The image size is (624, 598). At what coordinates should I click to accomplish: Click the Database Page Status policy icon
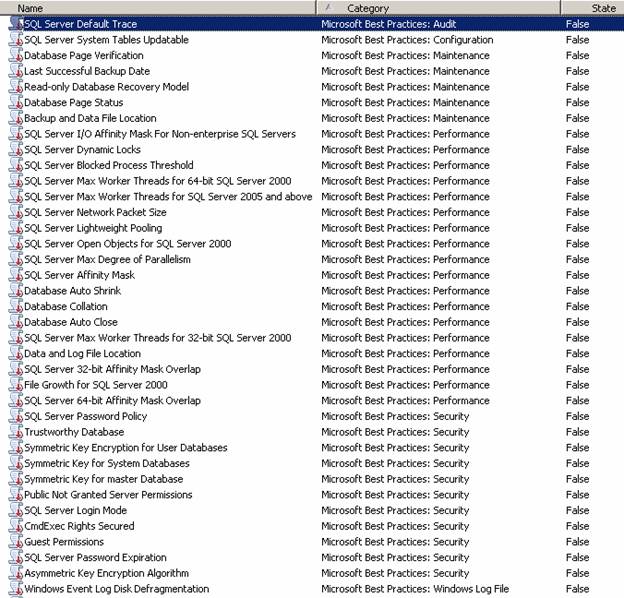point(16,102)
